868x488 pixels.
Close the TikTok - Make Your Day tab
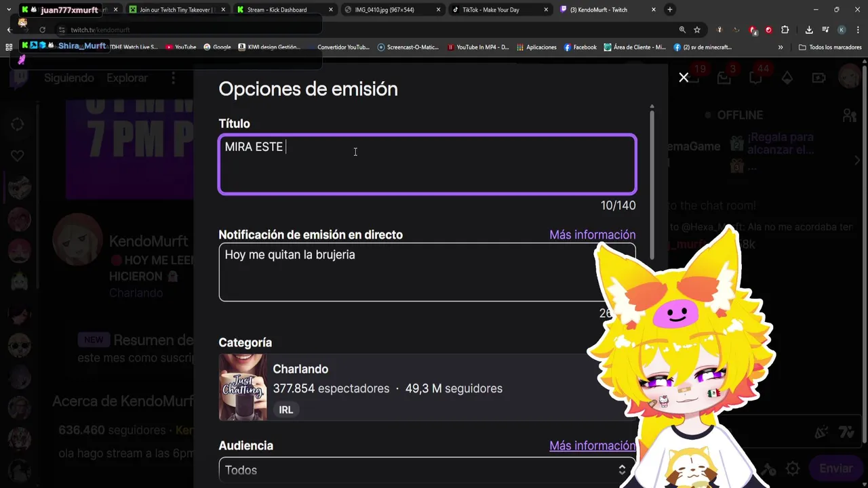tap(546, 9)
